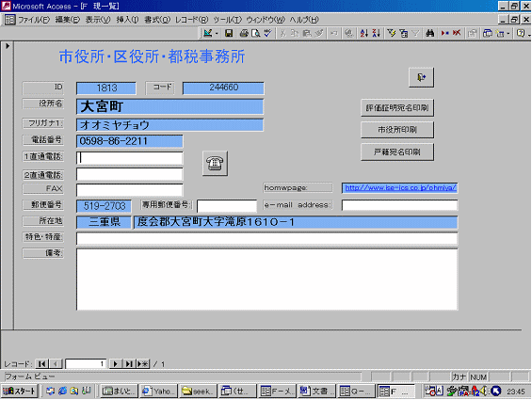Click Filter By Selection icon
Viewport: 532px width, 400px height.
[x=392, y=33]
